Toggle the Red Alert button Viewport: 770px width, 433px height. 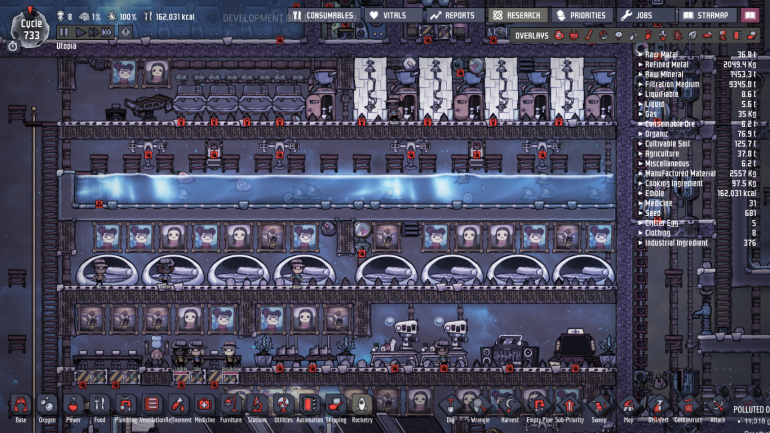(126, 32)
